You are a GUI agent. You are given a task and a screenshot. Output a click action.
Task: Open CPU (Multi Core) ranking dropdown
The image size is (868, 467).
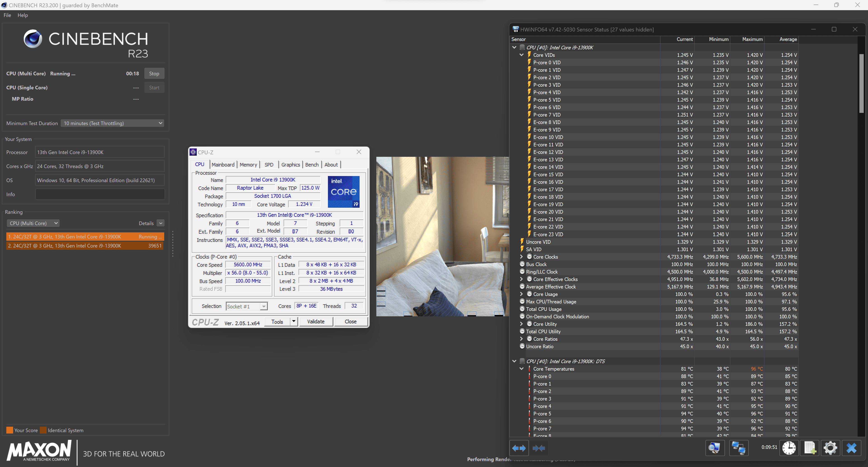click(x=33, y=223)
